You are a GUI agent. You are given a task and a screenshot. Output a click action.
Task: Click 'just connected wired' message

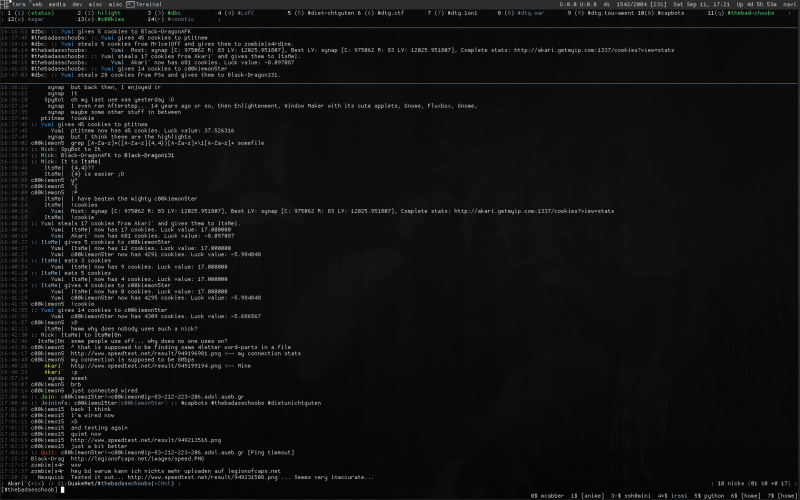pos(104,391)
